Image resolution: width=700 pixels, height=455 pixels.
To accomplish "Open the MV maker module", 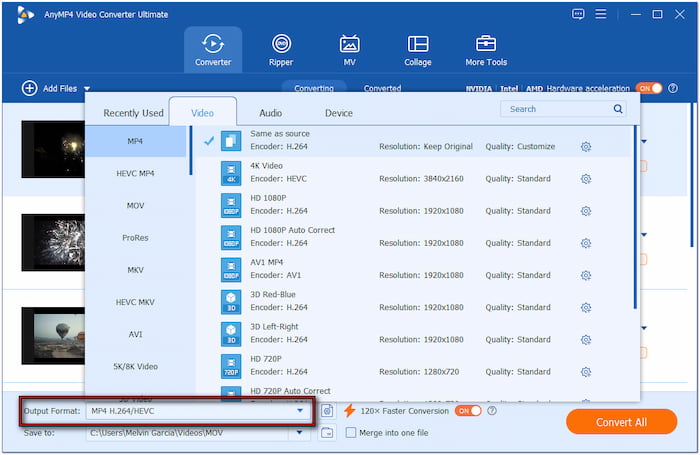I will [x=350, y=50].
